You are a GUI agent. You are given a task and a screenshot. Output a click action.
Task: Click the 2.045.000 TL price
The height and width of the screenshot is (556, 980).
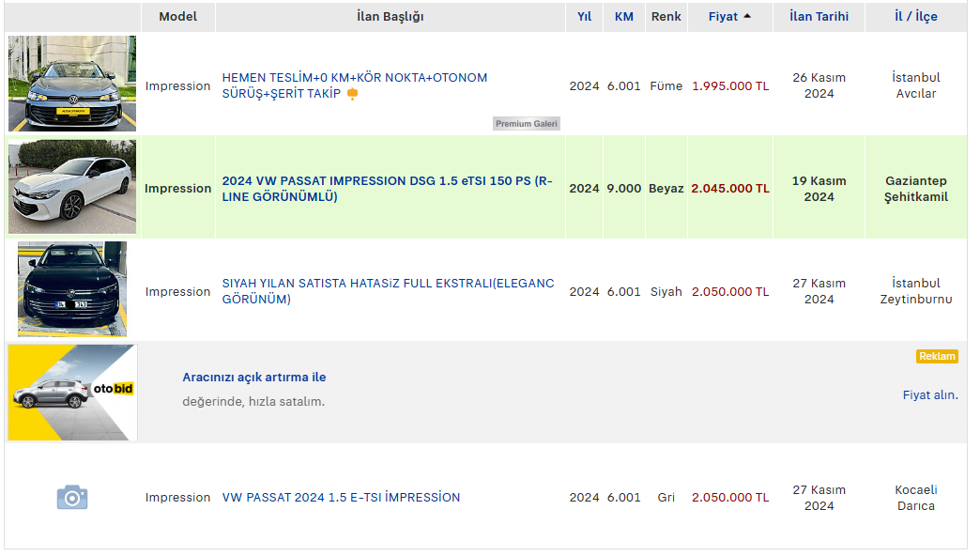pyautogui.click(x=730, y=189)
